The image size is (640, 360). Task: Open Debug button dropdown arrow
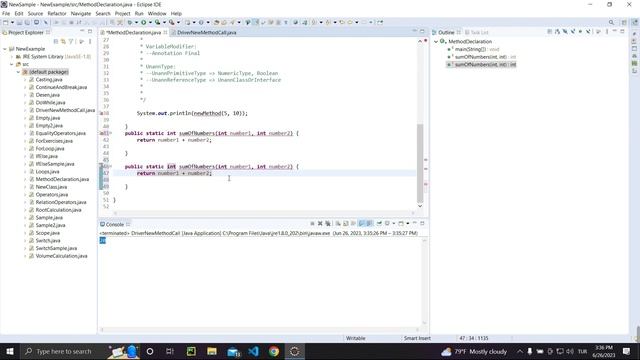[136, 22]
